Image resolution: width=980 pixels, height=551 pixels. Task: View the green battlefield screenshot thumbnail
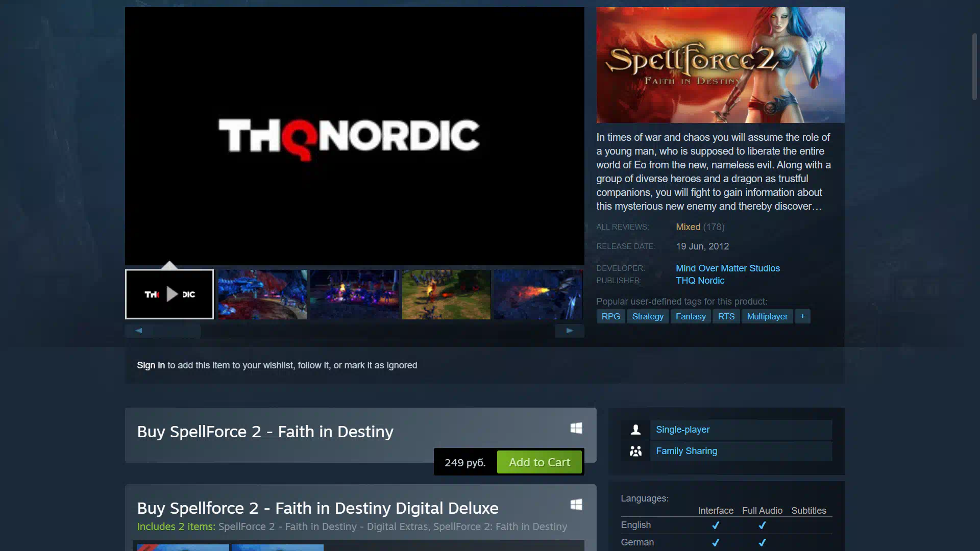pyautogui.click(x=446, y=294)
